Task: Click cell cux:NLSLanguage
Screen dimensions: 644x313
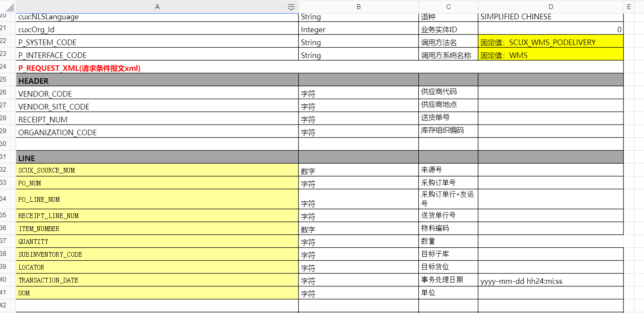Action: point(157,17)
